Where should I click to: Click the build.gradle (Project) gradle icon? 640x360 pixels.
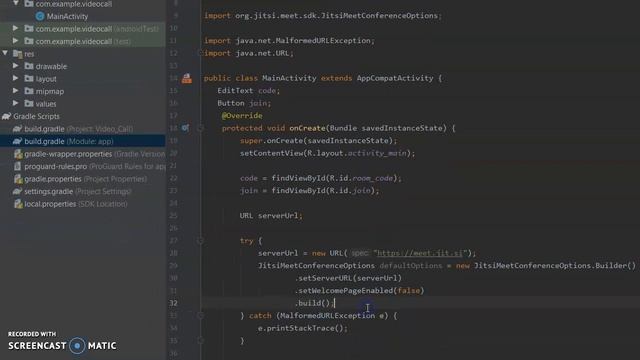coord(17,129)
